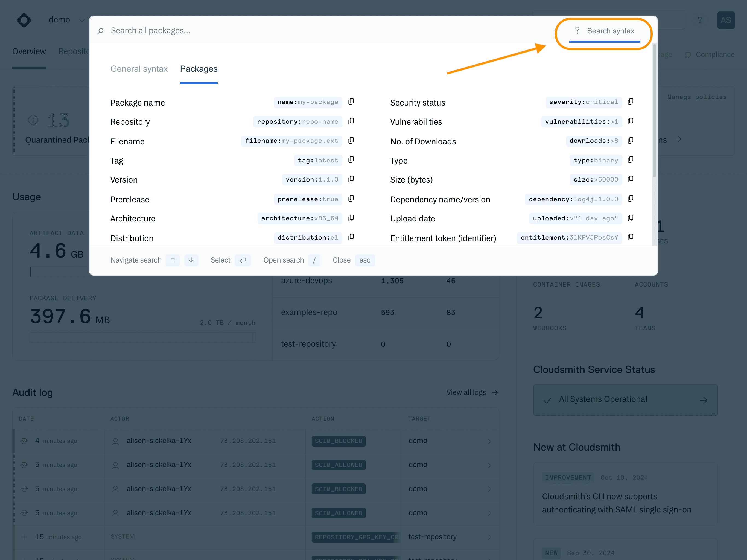Copy the architecture:x86_64 syntax
The image size is (747, 560).
coord(351,218)
